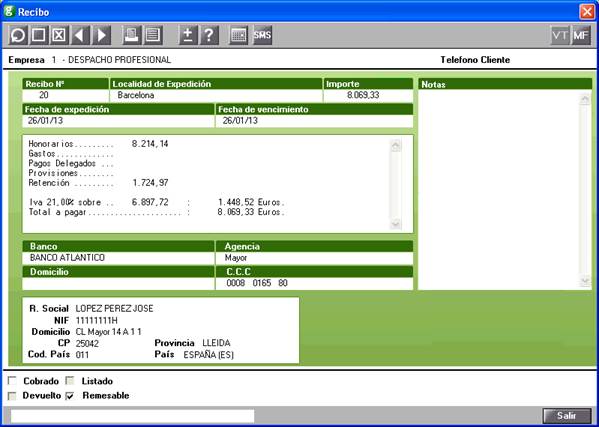Open the list document toolbar icon

click(153, 36)
